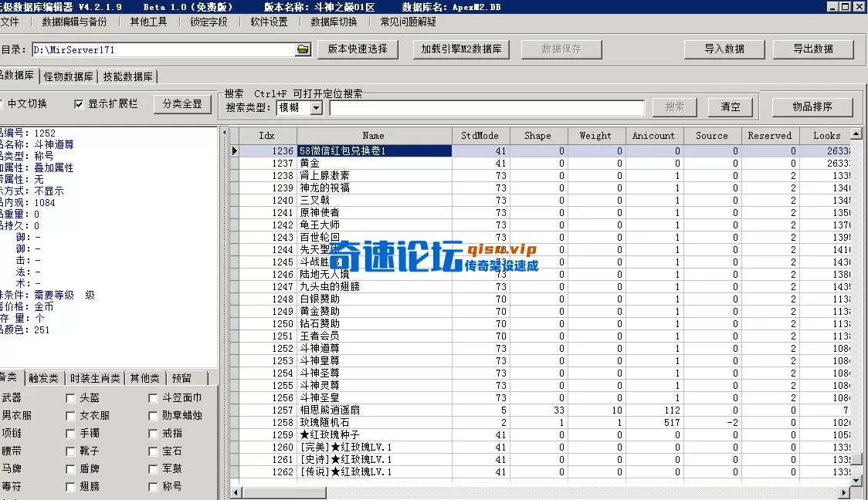Click the Shape column header
The height and width of the screenshot is (500, 868).
coord(538,136)
